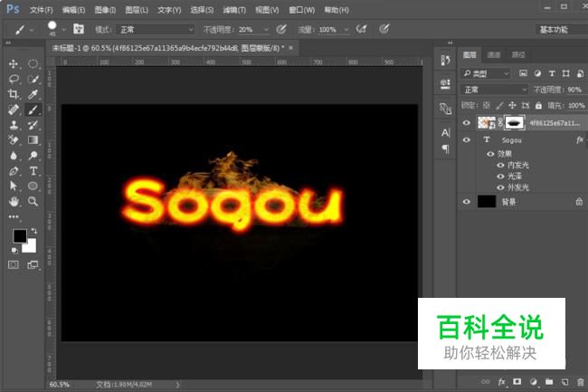Screen dimensions: 588x392
Task: Select the Path Selection tool
Action: point(14,186)
